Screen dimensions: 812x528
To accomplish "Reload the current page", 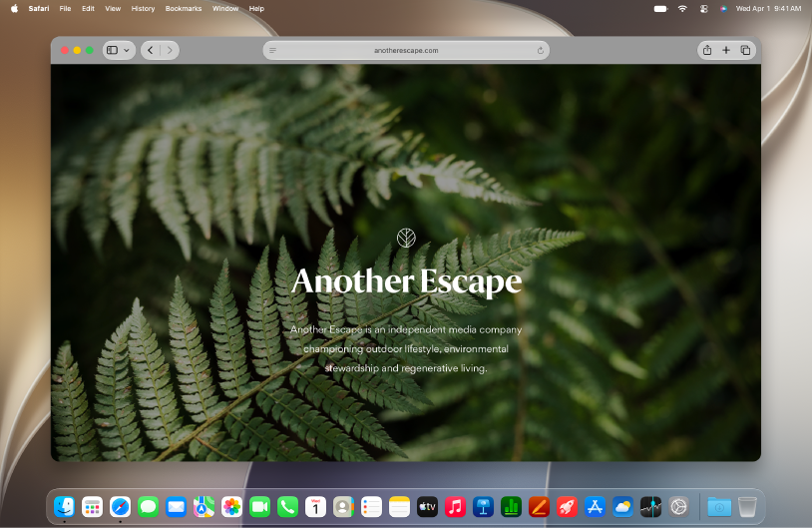I will [x=540, y=50].
